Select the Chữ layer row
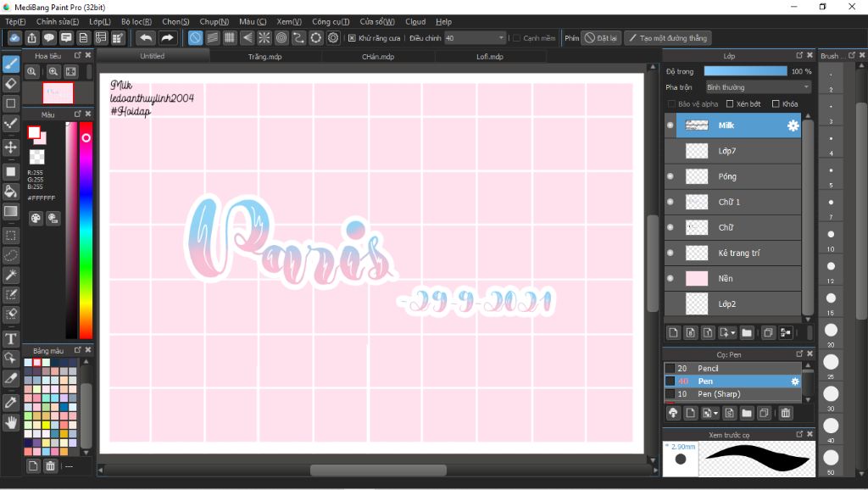The width and height of the screenshot is (868, 490). tap(732, 227)
